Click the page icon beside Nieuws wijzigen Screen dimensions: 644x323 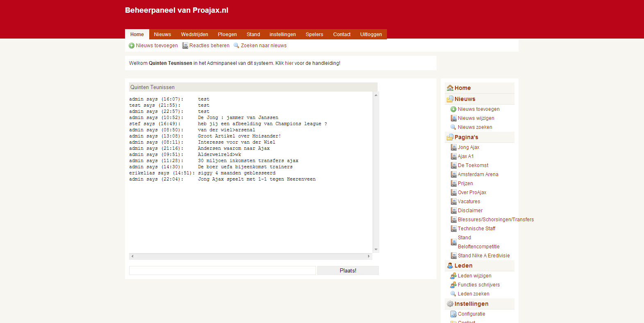coord(453,118)
